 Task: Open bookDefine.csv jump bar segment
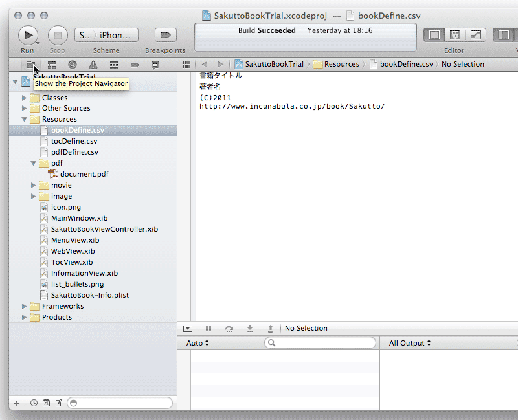[401, 64]
